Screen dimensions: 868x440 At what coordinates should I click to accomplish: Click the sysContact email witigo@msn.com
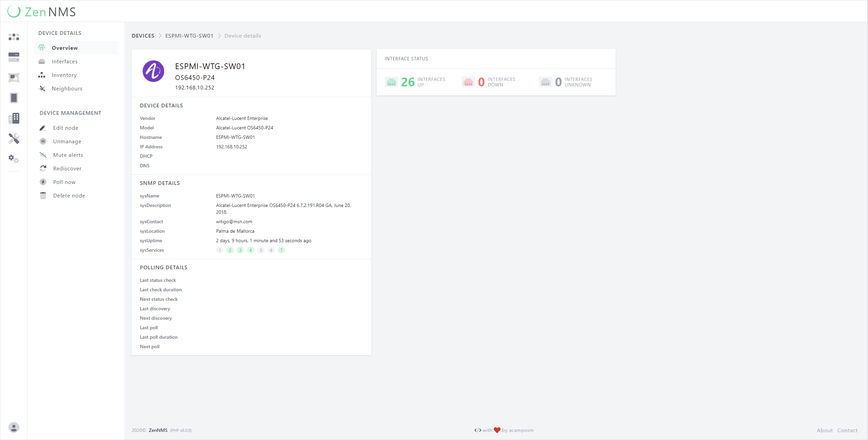(x=234, y=222)
